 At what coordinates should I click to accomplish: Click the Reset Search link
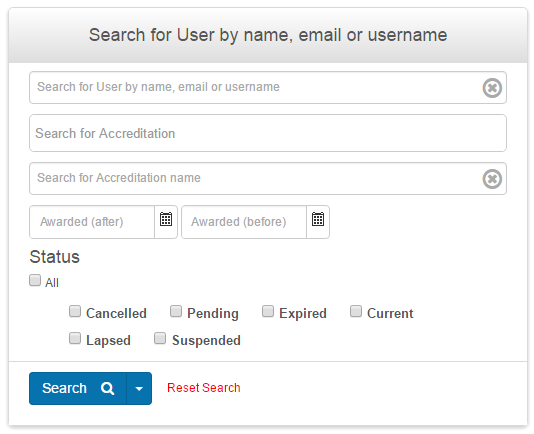click(x=204, y=388)
